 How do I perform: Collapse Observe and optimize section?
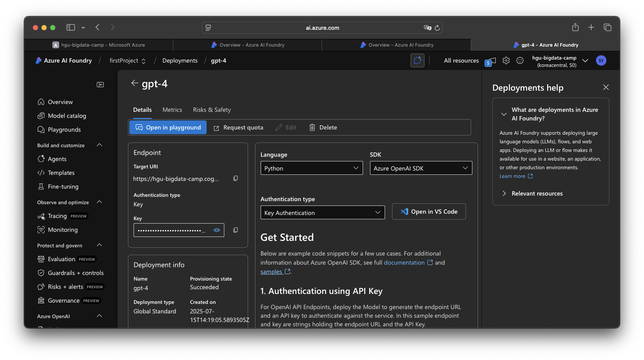(99, 202)
